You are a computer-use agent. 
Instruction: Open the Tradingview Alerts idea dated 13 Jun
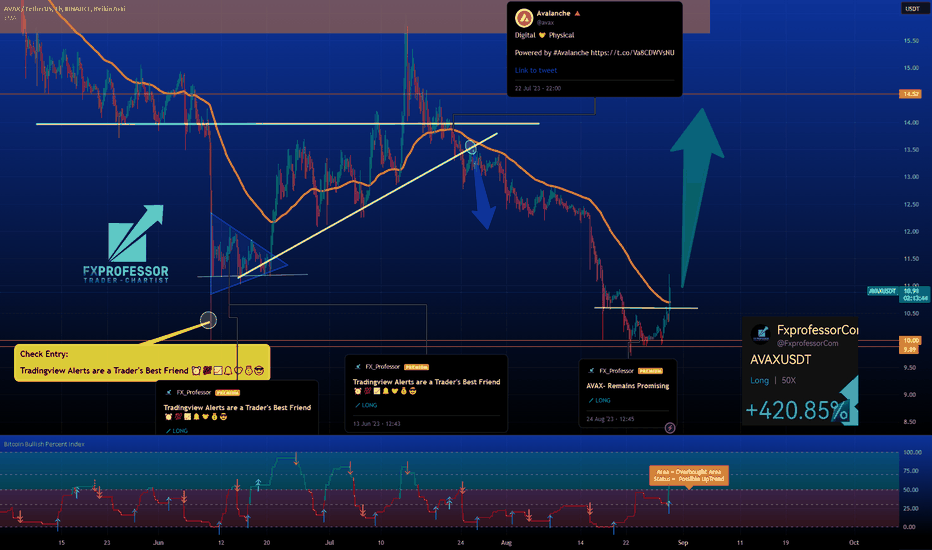point(426,382)
